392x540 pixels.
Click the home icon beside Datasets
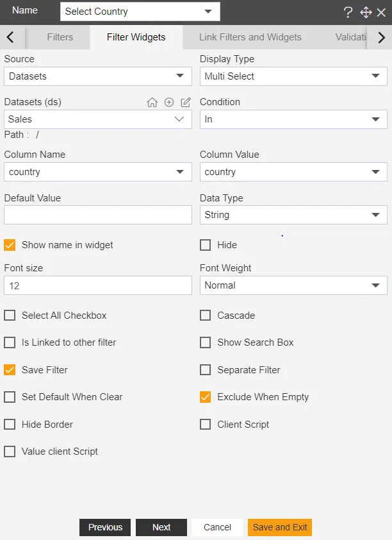(x=152, y=102)
